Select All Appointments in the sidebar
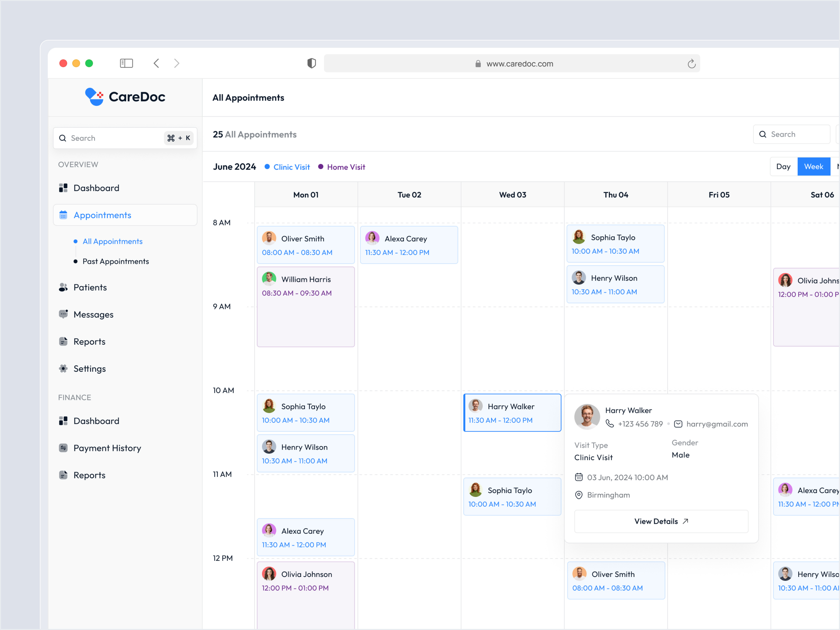The image size is (840, 630). 112,241
